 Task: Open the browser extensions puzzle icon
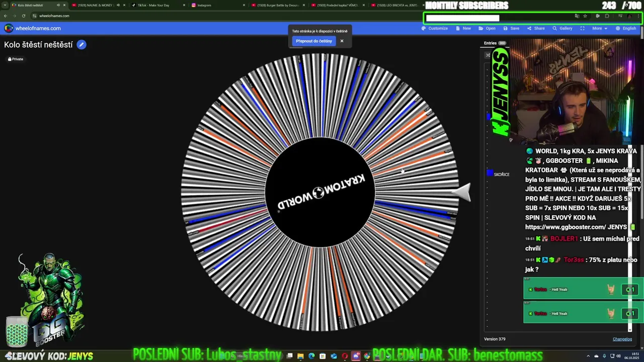[607, 16]
